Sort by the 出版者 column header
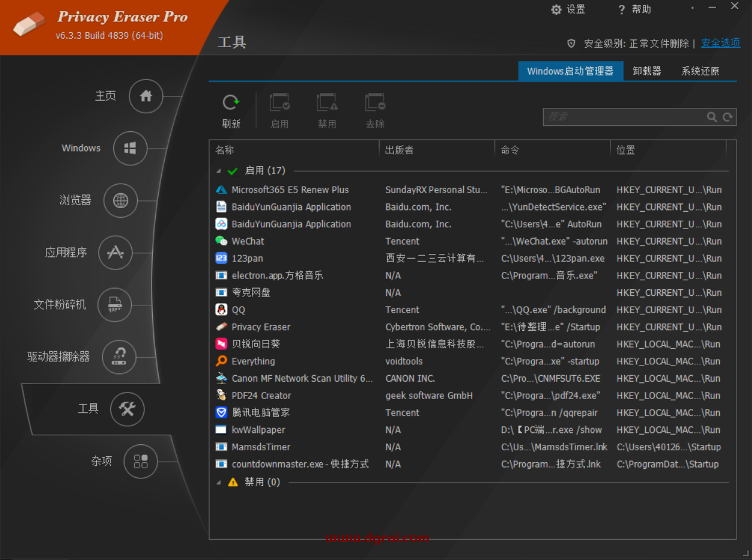 click(437, 150)
